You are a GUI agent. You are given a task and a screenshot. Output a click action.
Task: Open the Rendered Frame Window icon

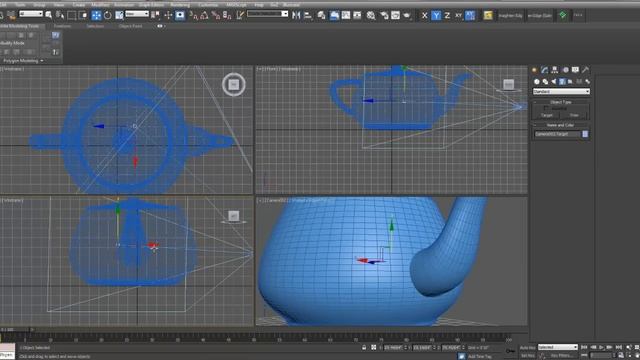point(396,16)
